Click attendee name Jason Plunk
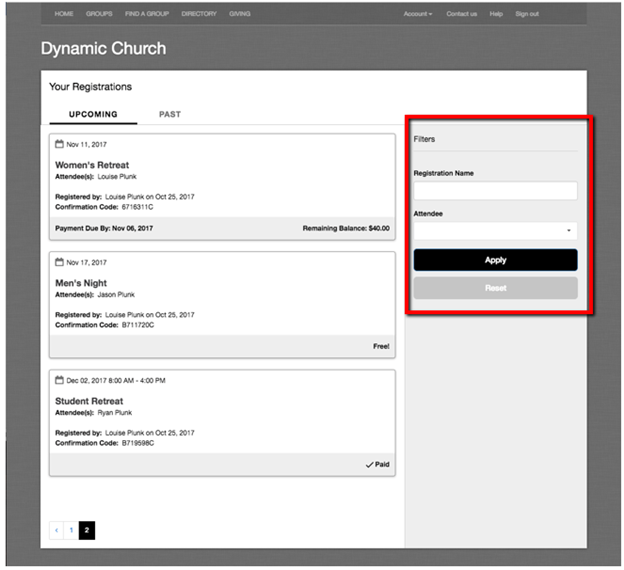 (x=116, y=295)
